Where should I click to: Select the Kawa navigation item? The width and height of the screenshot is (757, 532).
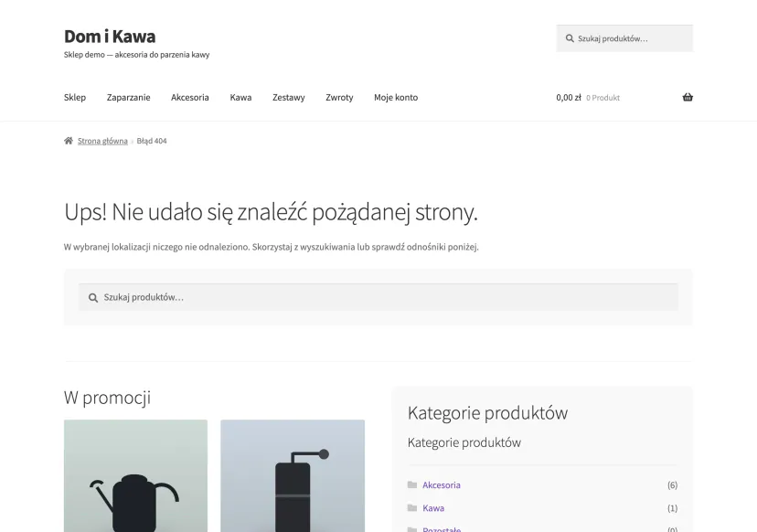click(x=240, y=97)
